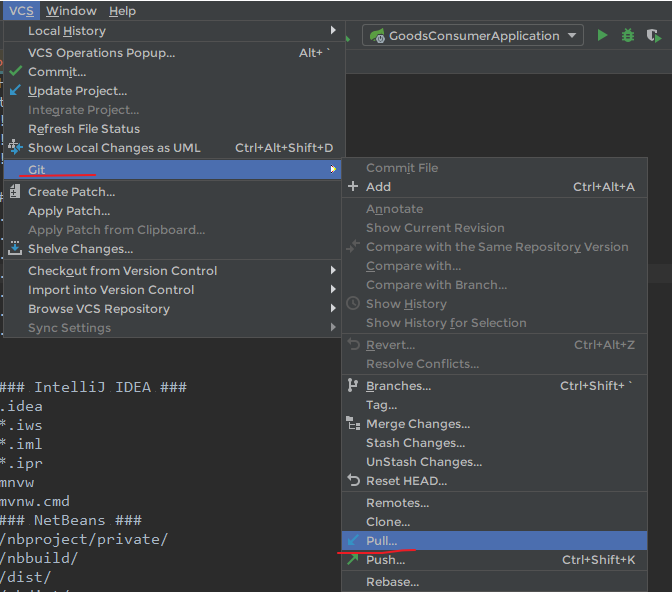Image resolution: width=672 pixels, height=592 pixels.
Task: Click the '### NetBeans ###' line in editor
Action: (71, 520)
